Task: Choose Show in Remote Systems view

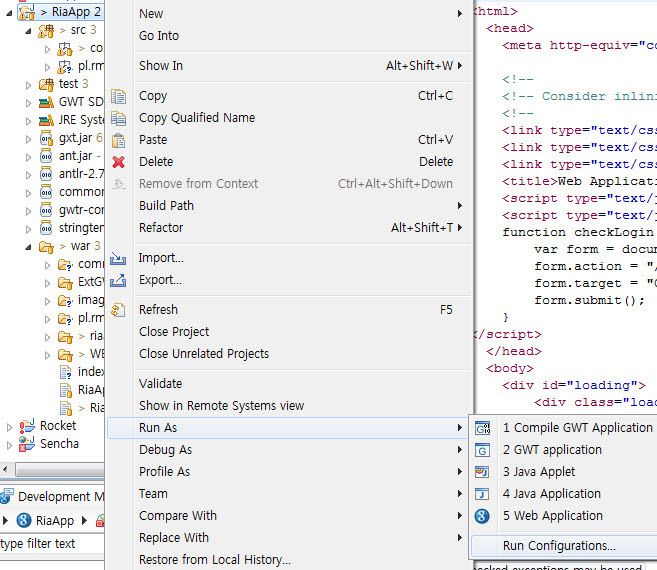Action: [x=289, y=406]
